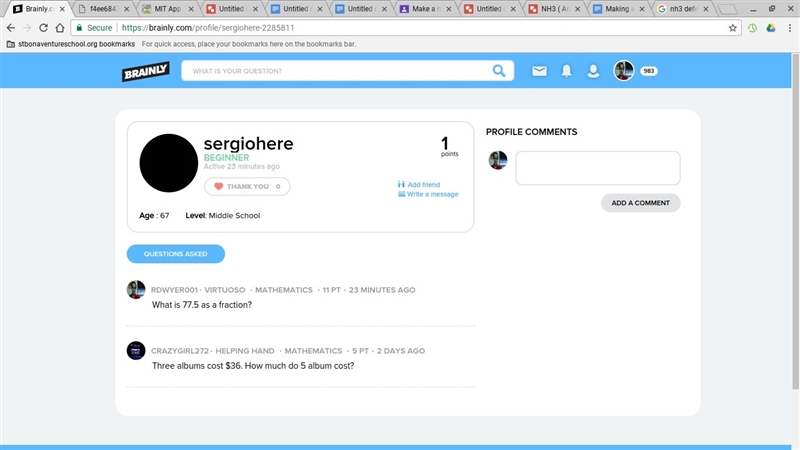
Task: Switch to the MIT App tab
Action: 168,9
